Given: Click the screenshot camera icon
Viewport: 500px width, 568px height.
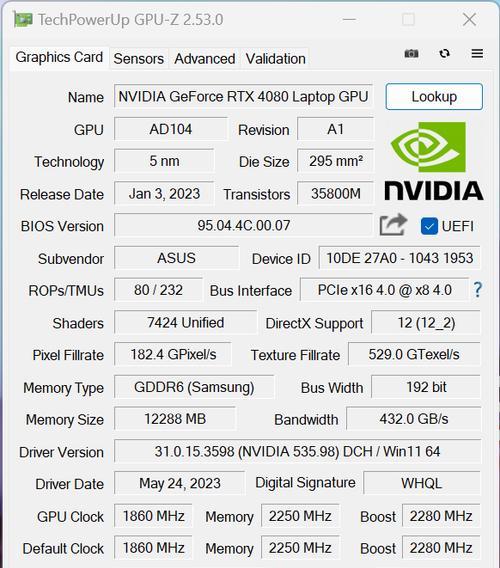Looking at the screenshot, I should coord(411,54).
